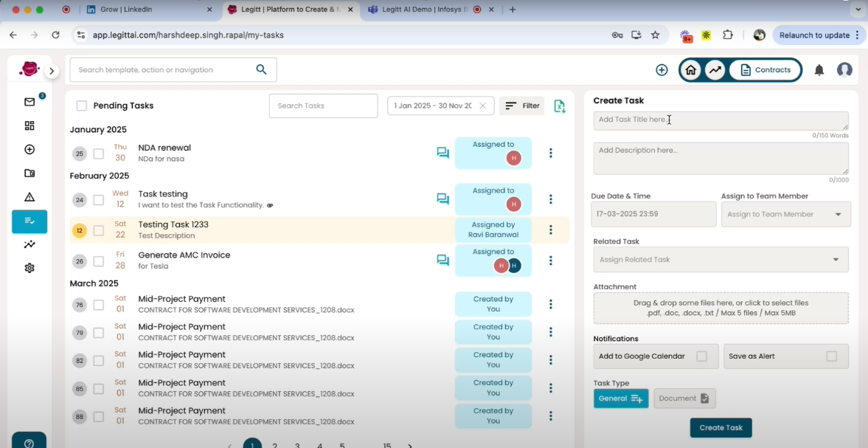Click the Create Task button
Image resolution: width=868 pixels, height=448 pixels.
tap(721, 427)
